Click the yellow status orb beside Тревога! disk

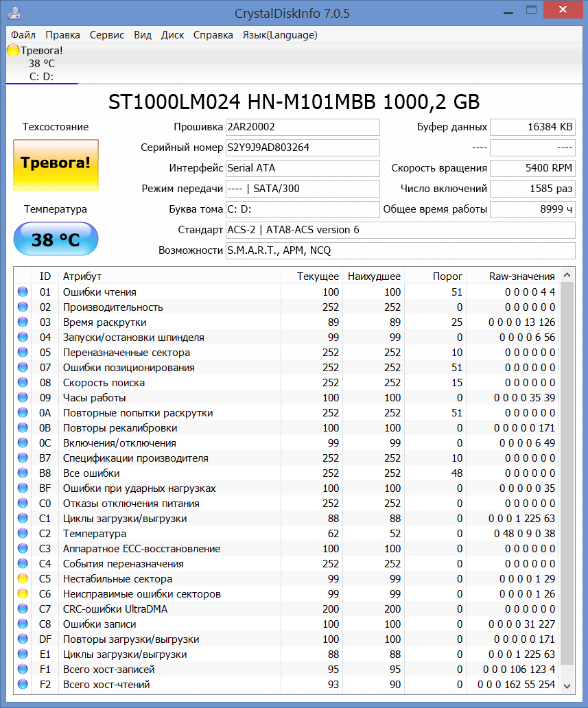(13, 50)
